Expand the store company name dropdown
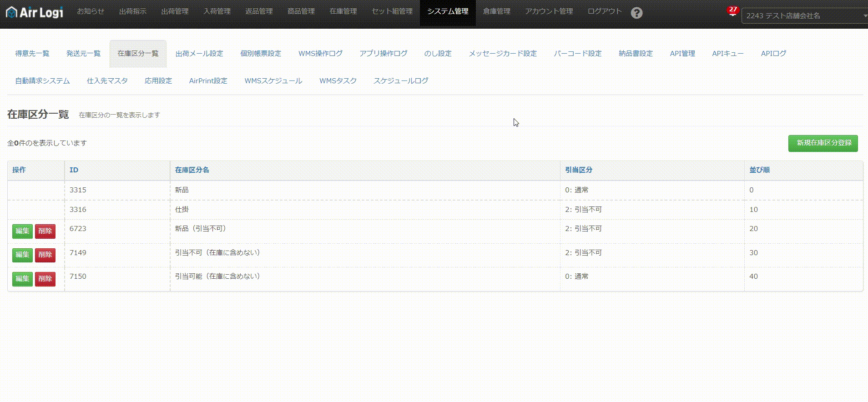The width and height of the screenshot is (868, 402). pos(804,16)
